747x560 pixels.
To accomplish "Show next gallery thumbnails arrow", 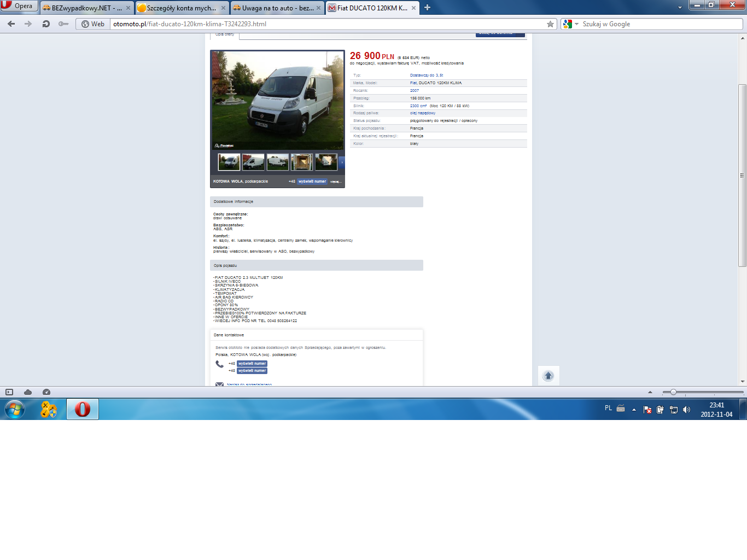I will click(x=342, y=162).
